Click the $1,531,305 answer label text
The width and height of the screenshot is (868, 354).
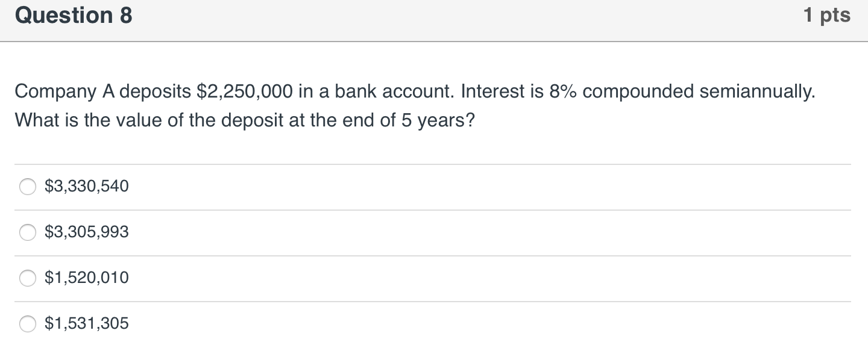click(x=87, y=324)
